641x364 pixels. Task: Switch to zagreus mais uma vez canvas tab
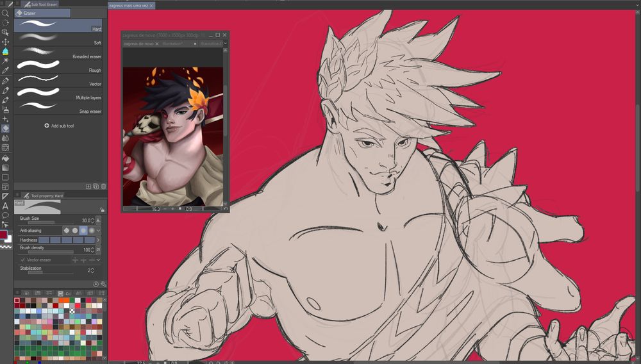click(x=131, y=6)
